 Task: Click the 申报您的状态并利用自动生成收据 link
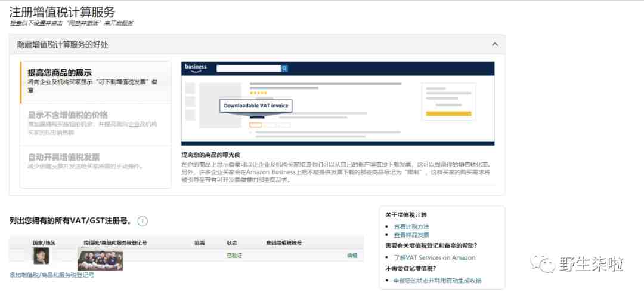pyautogui.click(x=437, y=280)
